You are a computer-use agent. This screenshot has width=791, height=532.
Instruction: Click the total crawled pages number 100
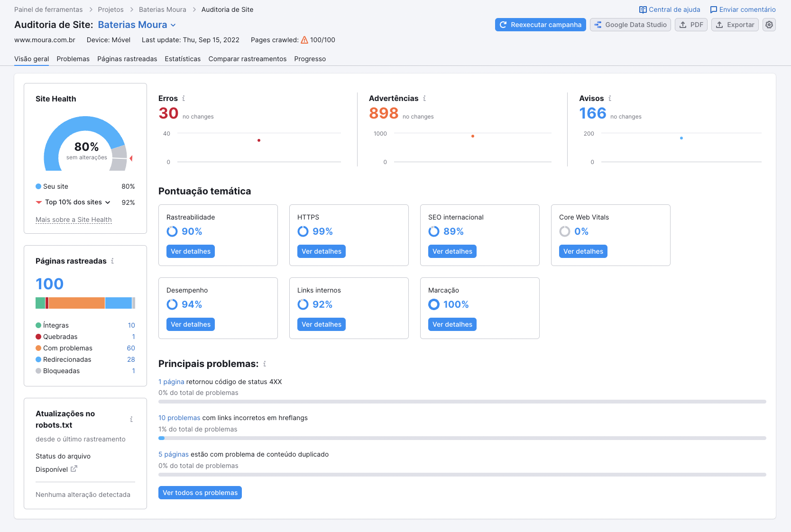pos(49,284)
